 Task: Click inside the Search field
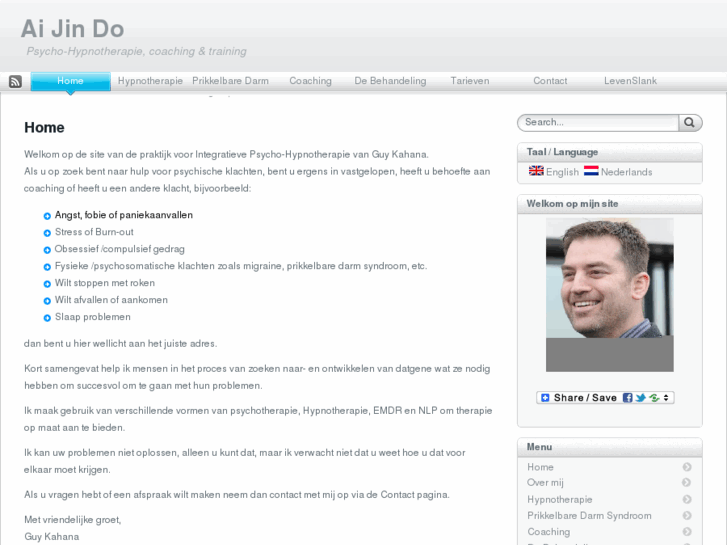599,122
